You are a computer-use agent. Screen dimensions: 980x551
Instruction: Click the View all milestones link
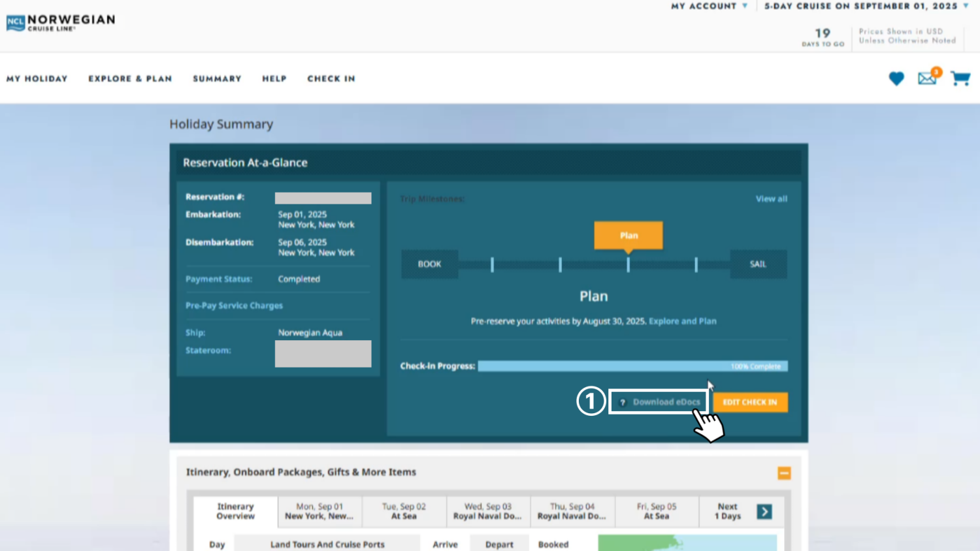pos(772,199)
